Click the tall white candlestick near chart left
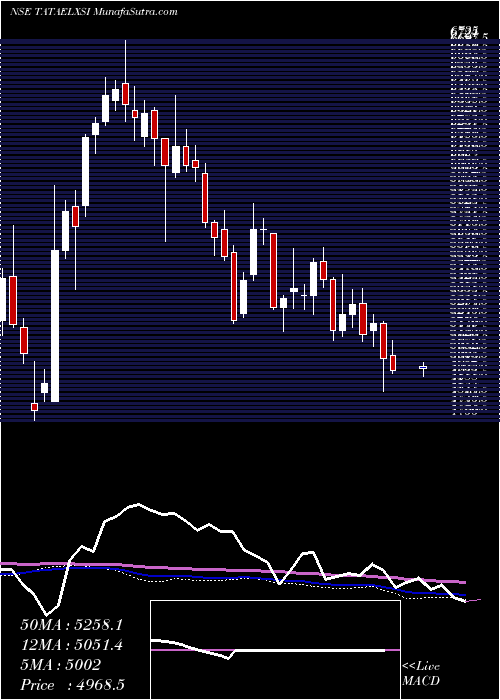The width and height of the screenshot is (500, 700). pyautogui.click(x=55, y=326)
